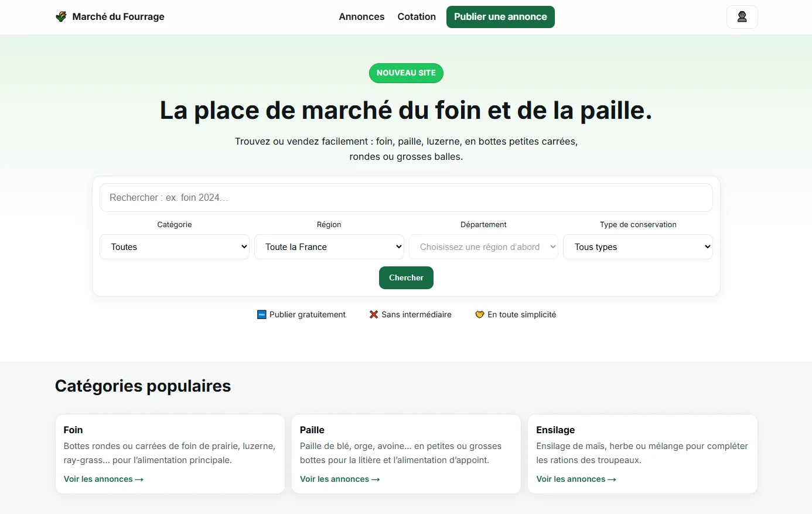Screen dimensions: 812x514
Task: Open the Cotation page
Action: coord(416,16)
